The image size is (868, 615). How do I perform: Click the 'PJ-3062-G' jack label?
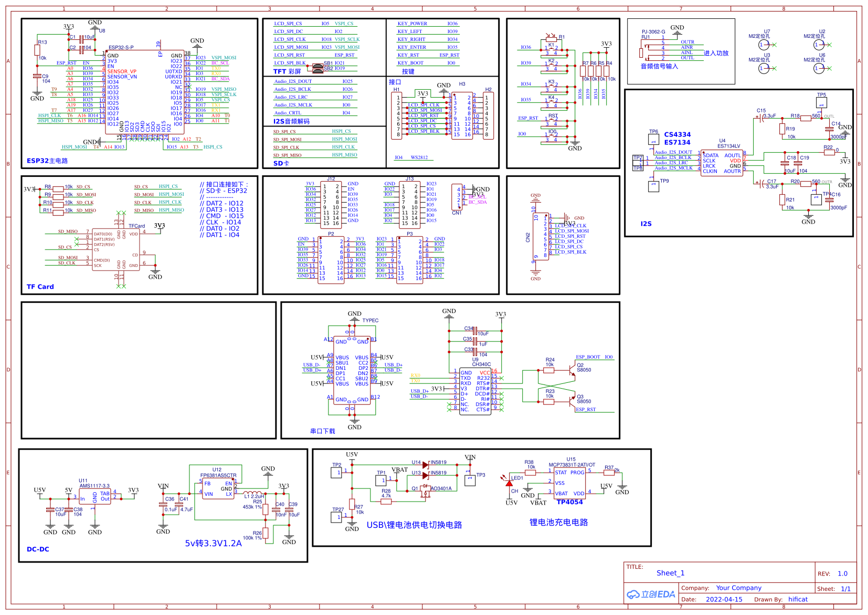tap(653, 32)
